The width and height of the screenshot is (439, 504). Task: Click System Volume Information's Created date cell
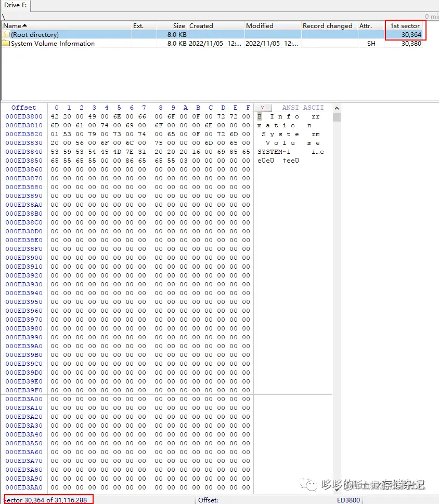[215, 44]
